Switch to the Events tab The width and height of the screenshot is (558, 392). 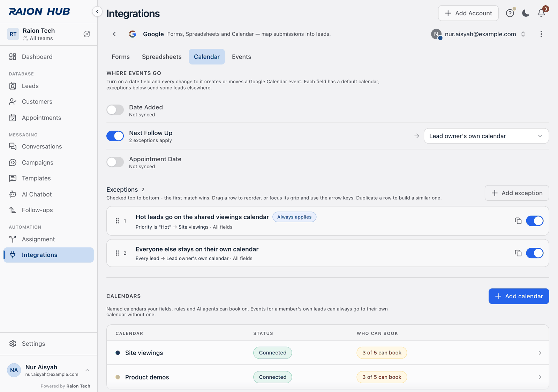pos(241,57)
